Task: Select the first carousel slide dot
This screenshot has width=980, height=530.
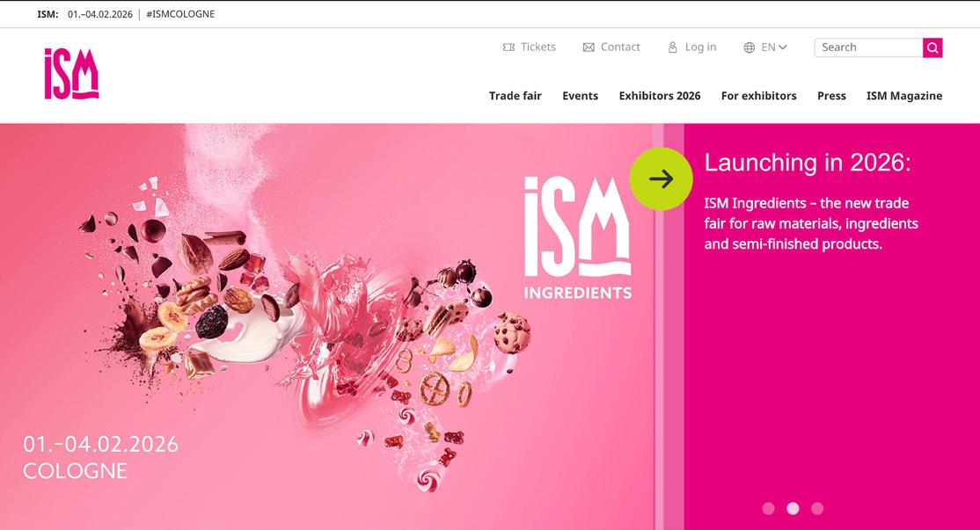Action: pos(768,509)
